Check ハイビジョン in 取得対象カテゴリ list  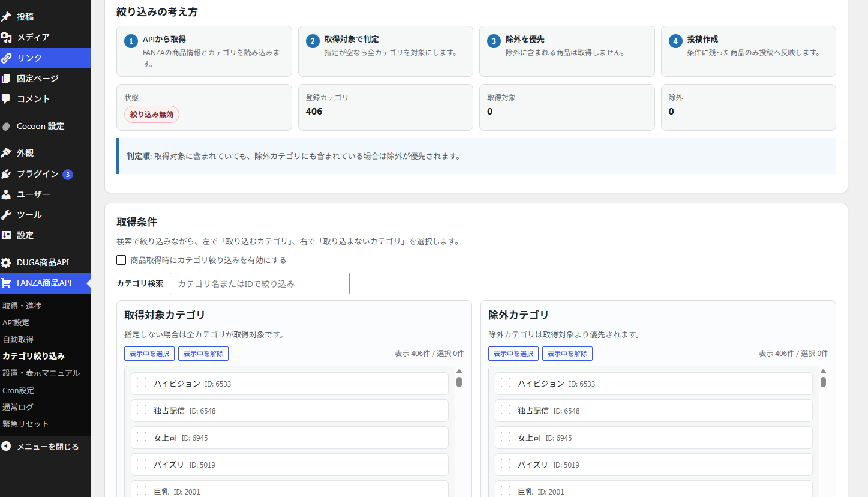pos(142,382)
